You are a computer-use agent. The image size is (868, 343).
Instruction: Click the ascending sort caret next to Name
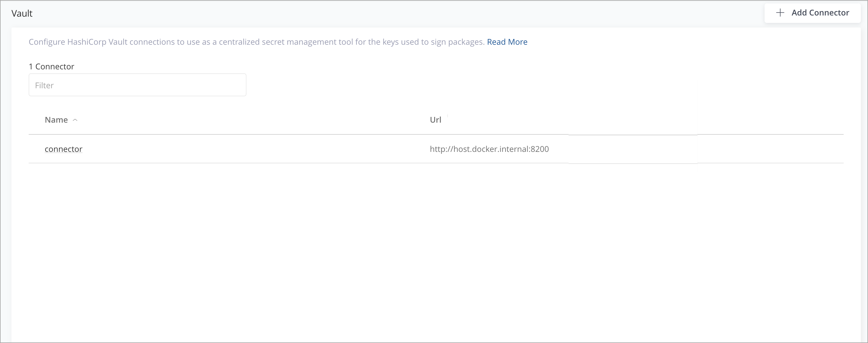pyautogui.click(x=75, y=120)
